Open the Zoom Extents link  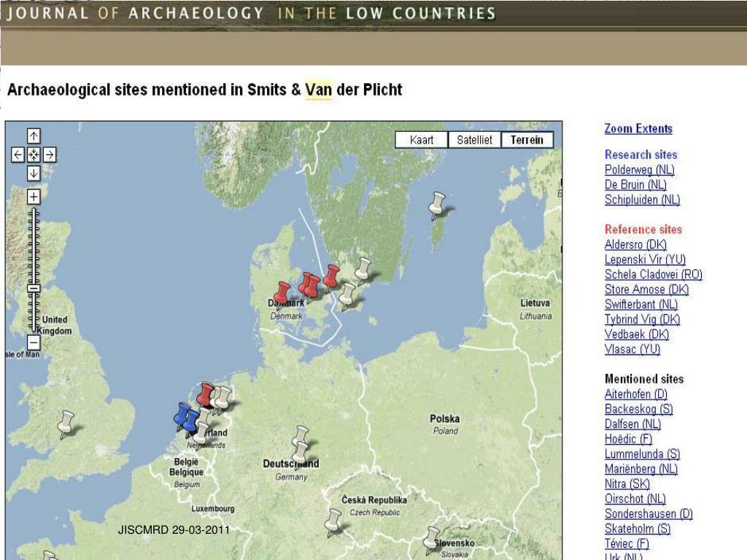click(x=638, y=128)
